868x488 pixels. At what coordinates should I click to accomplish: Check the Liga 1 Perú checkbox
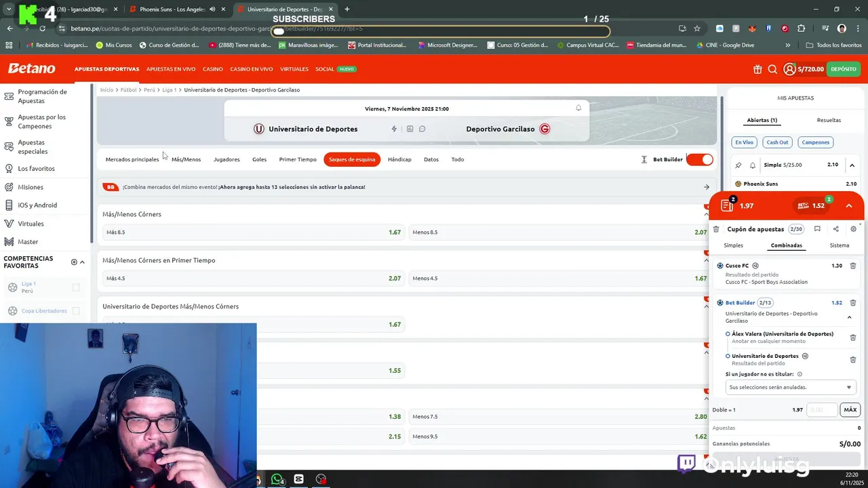(76, 287)
